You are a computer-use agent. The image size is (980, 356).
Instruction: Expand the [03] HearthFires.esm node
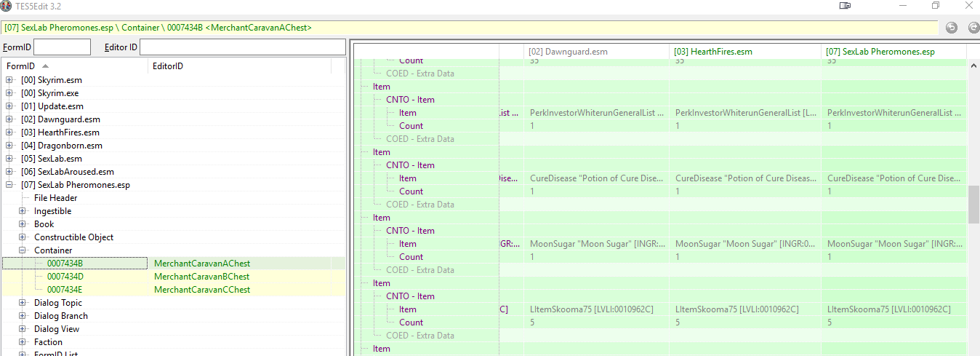(x=9, y=132)
